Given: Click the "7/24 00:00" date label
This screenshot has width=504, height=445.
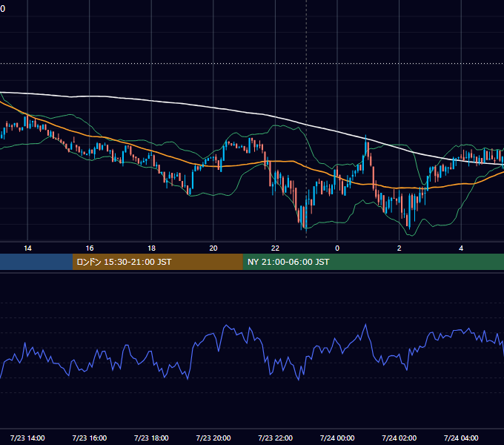Looking at the screenshot, I should tap(337, 438).
